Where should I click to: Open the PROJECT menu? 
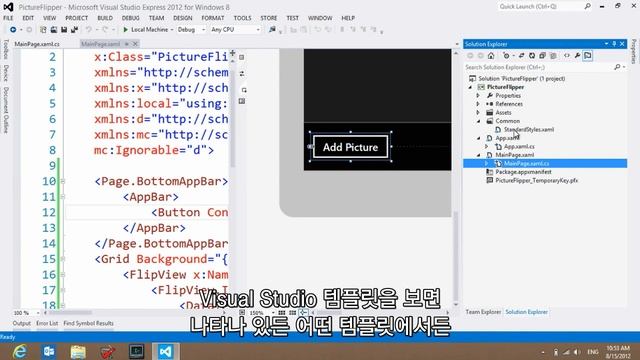click(76, 18)
